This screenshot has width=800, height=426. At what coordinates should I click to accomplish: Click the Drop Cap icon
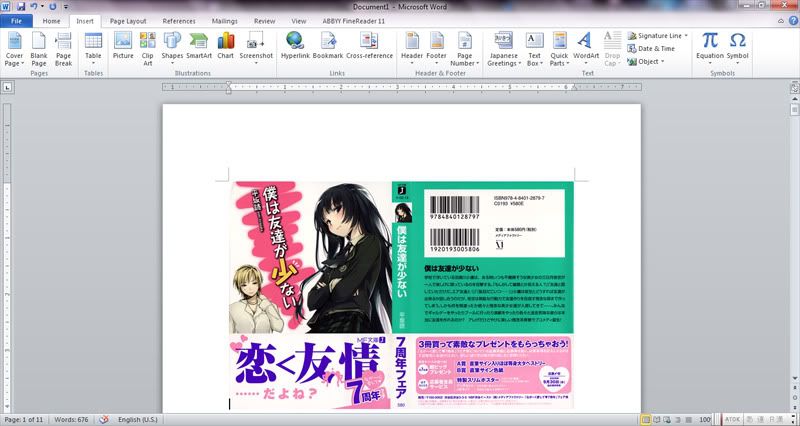pyautogui.click(x=612, y=49)
